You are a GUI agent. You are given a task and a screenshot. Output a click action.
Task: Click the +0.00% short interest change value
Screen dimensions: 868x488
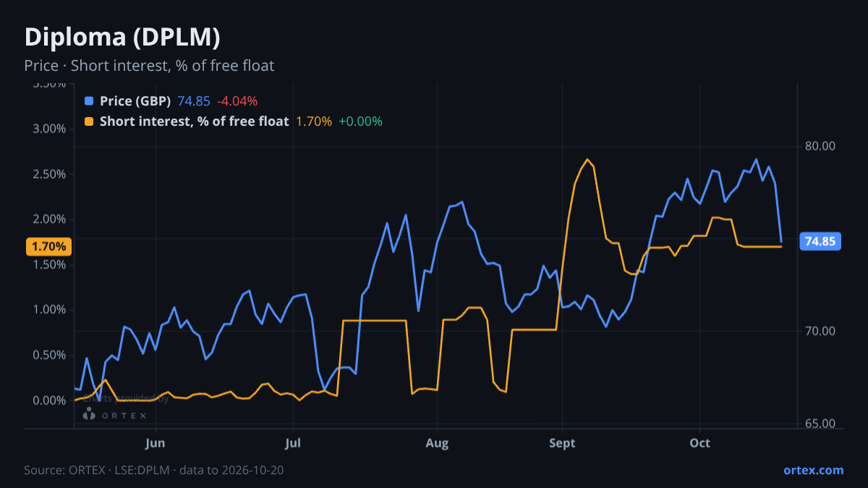360,121
